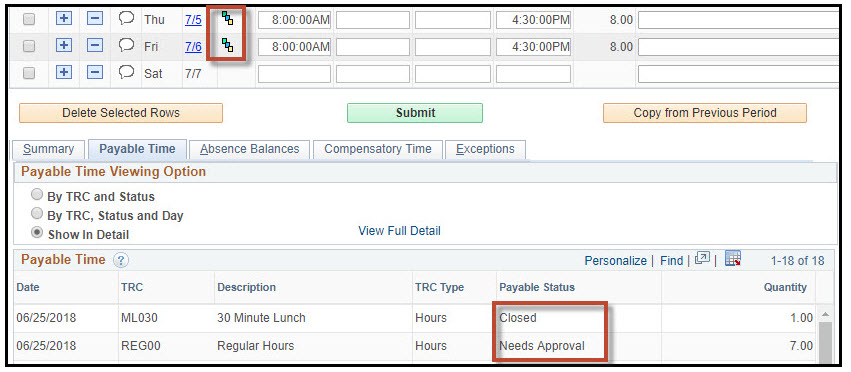Open the comment bubble for Saturday
The image size is (851, 372).
point(126,72)
